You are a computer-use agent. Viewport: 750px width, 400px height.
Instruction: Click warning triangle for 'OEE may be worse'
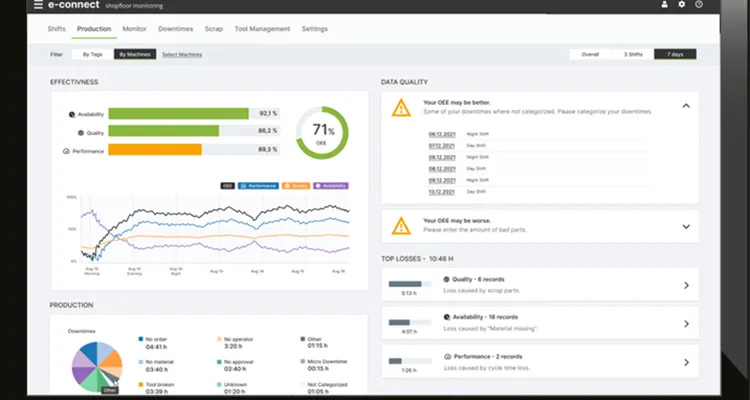point(401,226)
